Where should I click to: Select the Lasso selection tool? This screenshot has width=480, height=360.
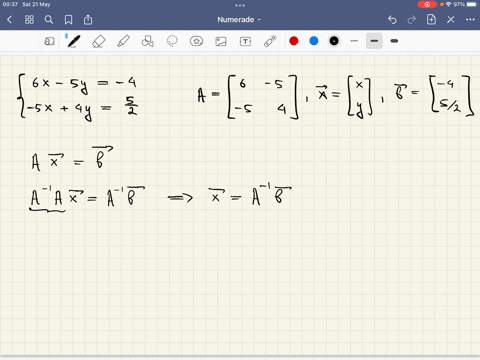tap(172, 41)
